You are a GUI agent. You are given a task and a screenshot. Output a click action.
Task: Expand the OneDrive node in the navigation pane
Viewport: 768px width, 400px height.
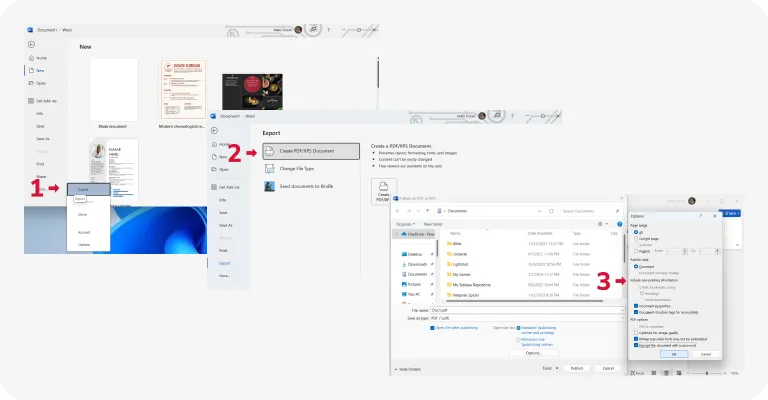(396, 235)
